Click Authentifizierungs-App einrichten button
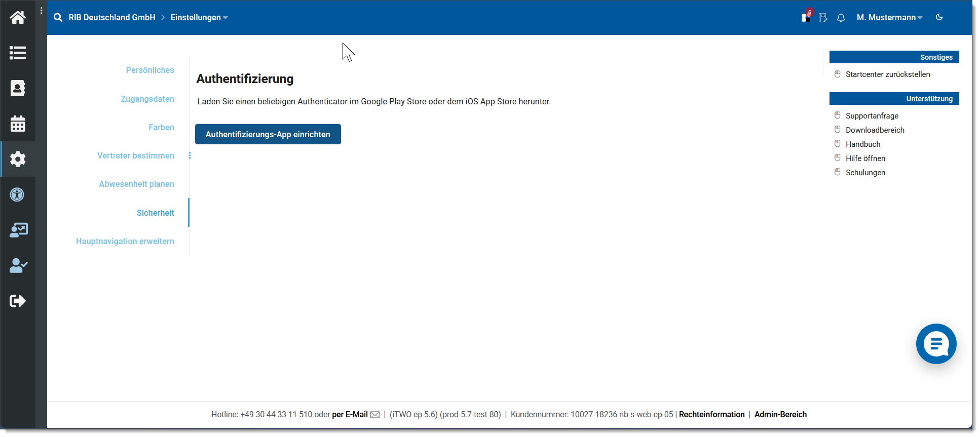 [x=268, y=134]
